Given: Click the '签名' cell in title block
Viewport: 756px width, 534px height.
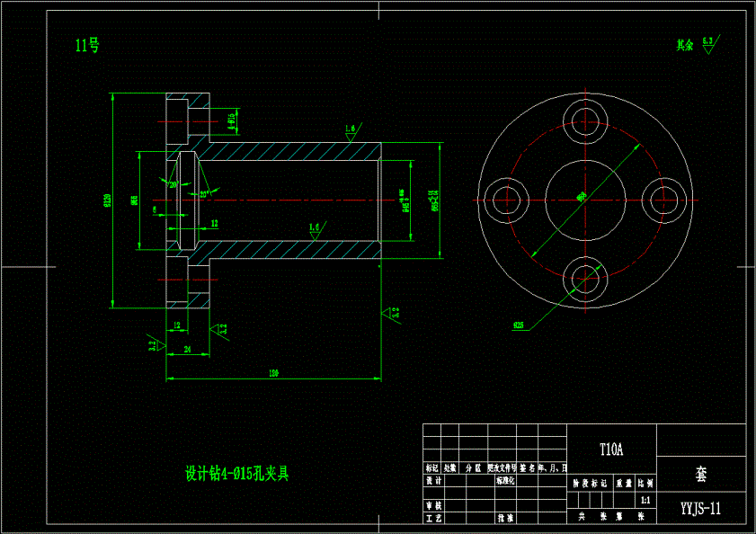Looking at the screenshot, I should tap(528, 467).
